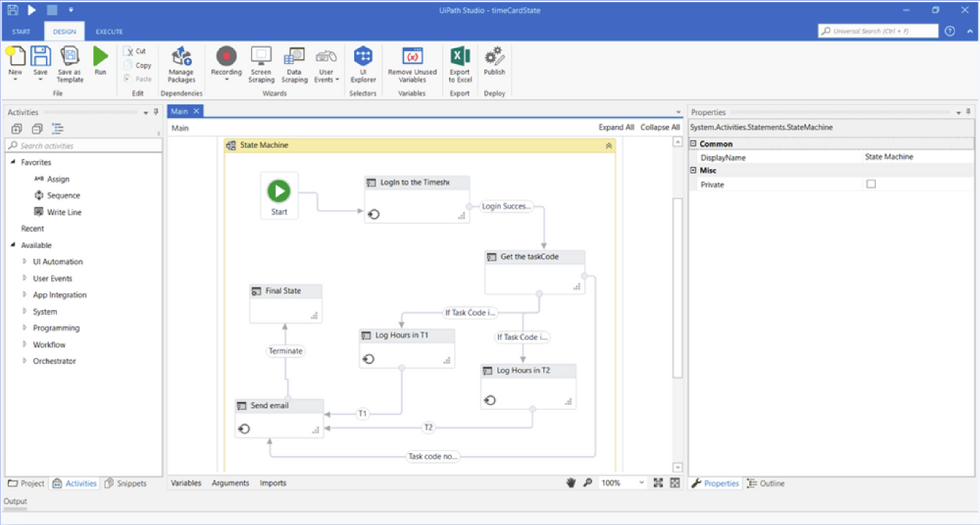Click the Terminate transition label
Screen dimensions: 980x525
click(x=286, y=351)
